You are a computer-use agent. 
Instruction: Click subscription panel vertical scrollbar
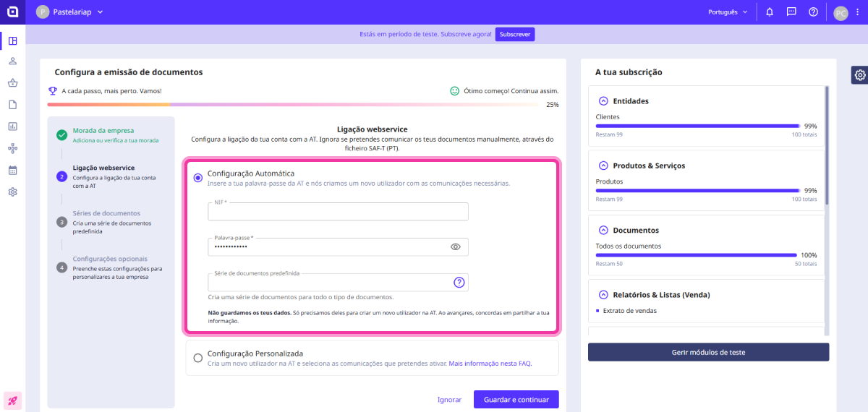pos(827,145)
